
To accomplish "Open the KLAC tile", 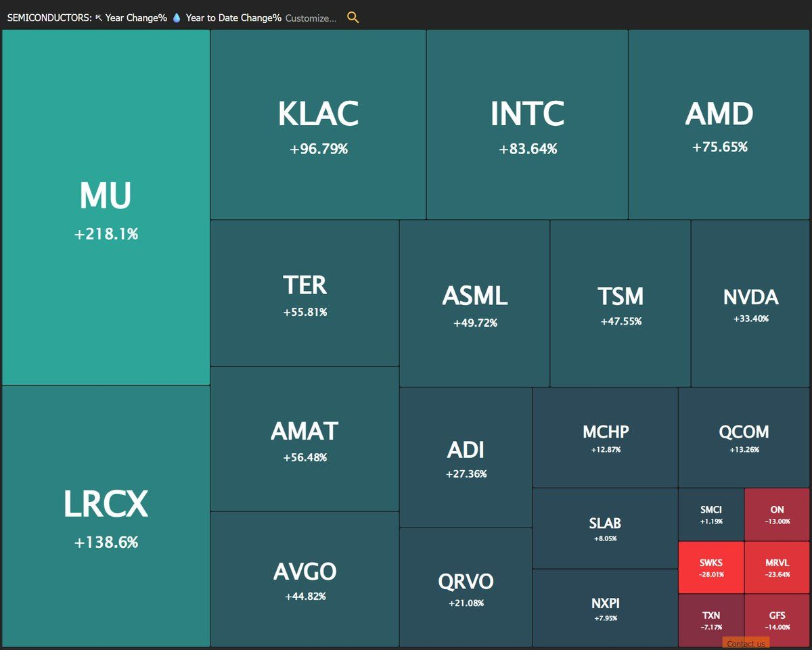I will pos(318,124).
